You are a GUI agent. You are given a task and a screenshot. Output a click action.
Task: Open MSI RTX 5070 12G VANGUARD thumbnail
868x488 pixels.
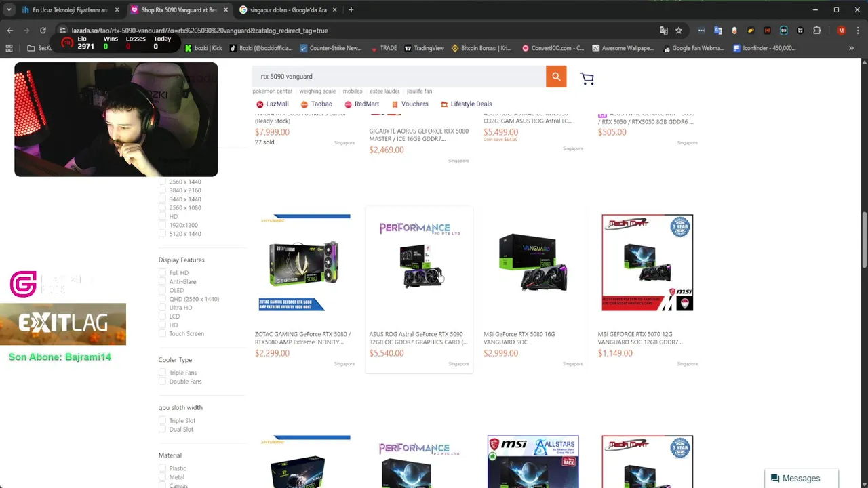pyautogui.click(x=647, y=263)
